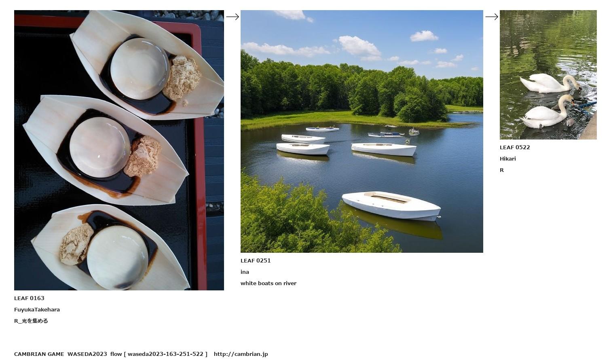Open the warabi mochi dessert photo

(x=119, y=150)
